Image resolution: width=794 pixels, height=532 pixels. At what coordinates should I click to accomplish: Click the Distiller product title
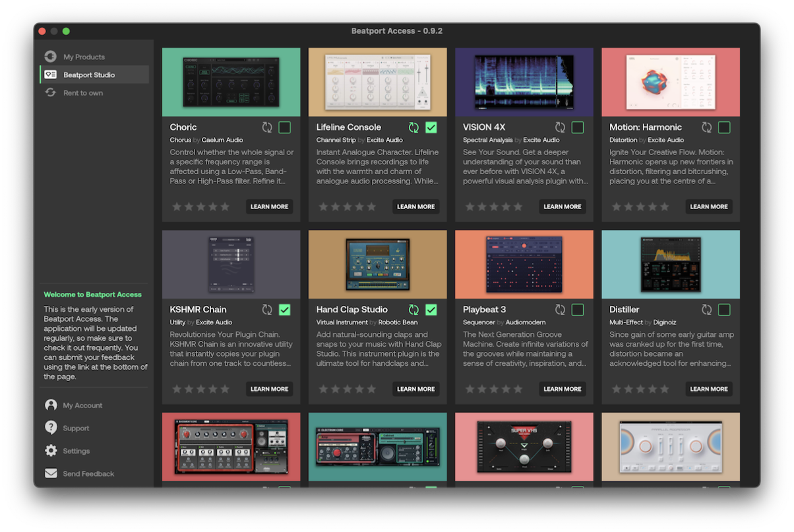[625, 309]
